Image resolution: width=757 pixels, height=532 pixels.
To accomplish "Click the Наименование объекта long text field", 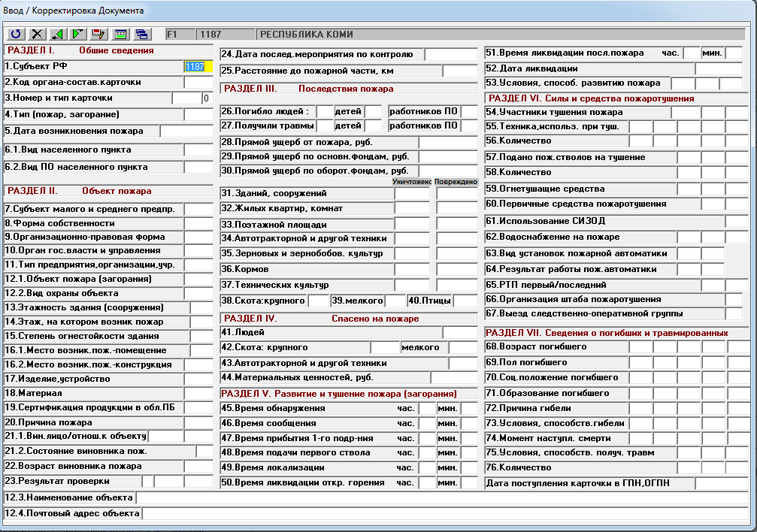I will tap(442, 497).
